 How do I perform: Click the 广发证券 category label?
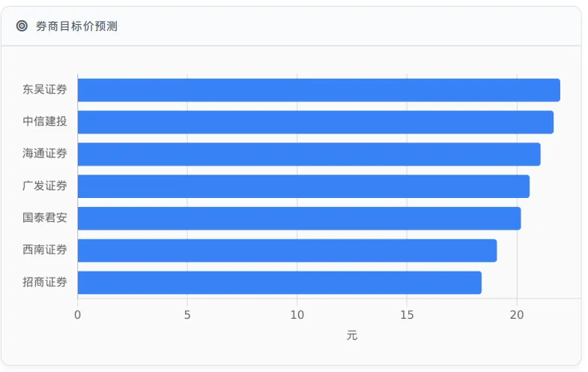tap(45, 186)
